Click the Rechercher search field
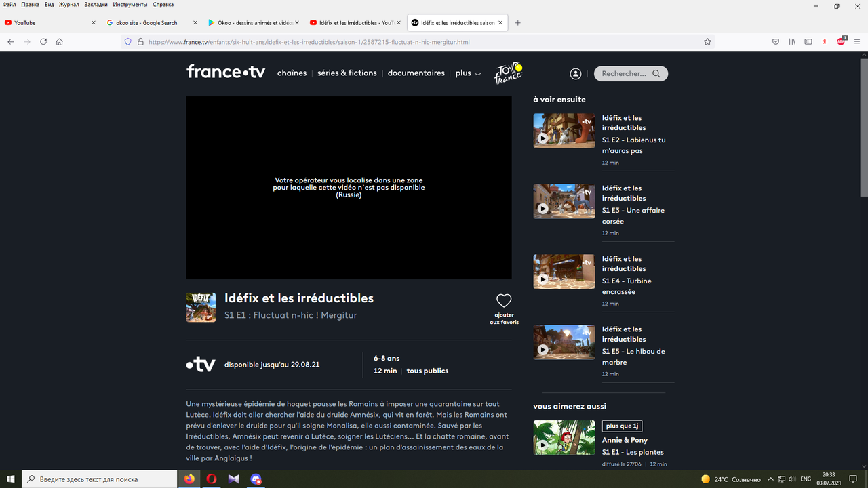This screenshot has height=488, width=868. [631, 73]
